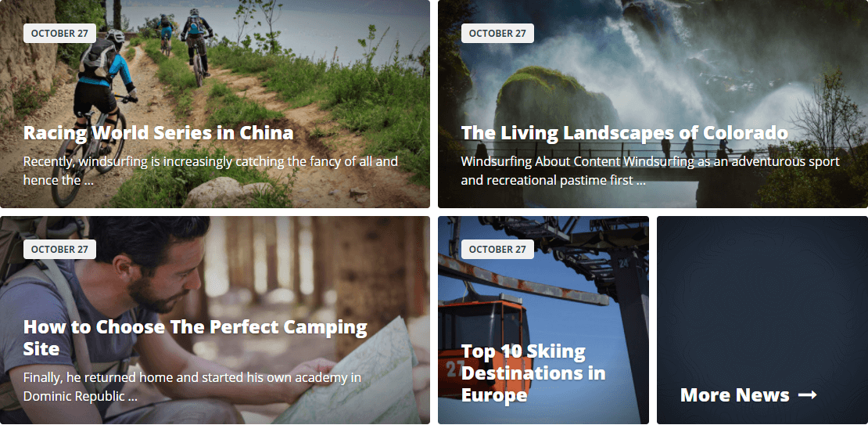Open The Living Landscapes of Colorado headline
The image size is (868, 425).
pyautogui.click(x=625, y=133)
